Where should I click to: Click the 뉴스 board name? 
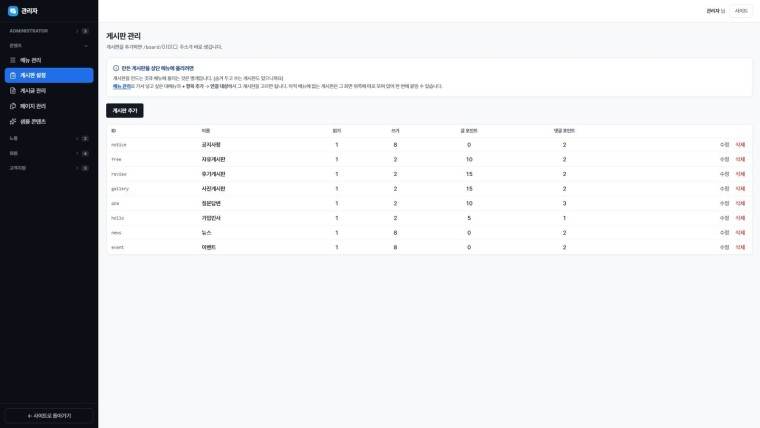(x=206, y=233)
